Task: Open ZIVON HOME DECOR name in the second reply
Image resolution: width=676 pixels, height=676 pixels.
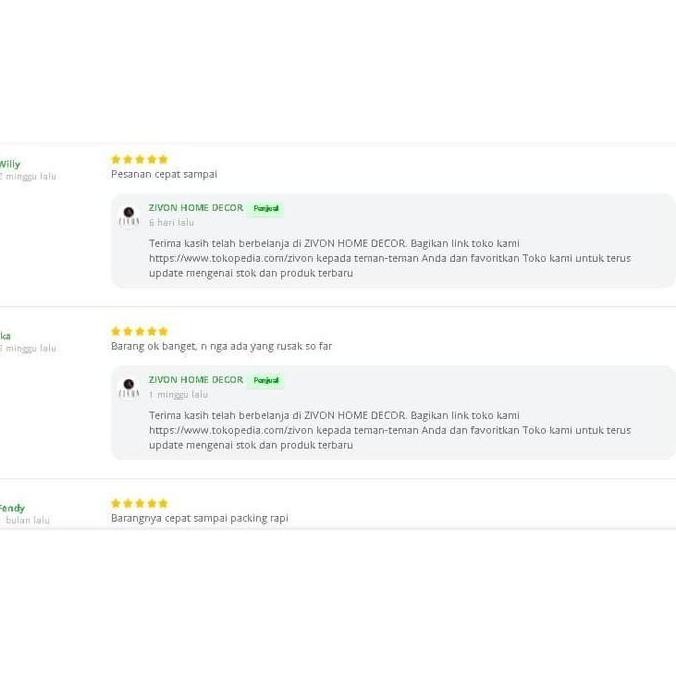Action: tap(196, 380)
